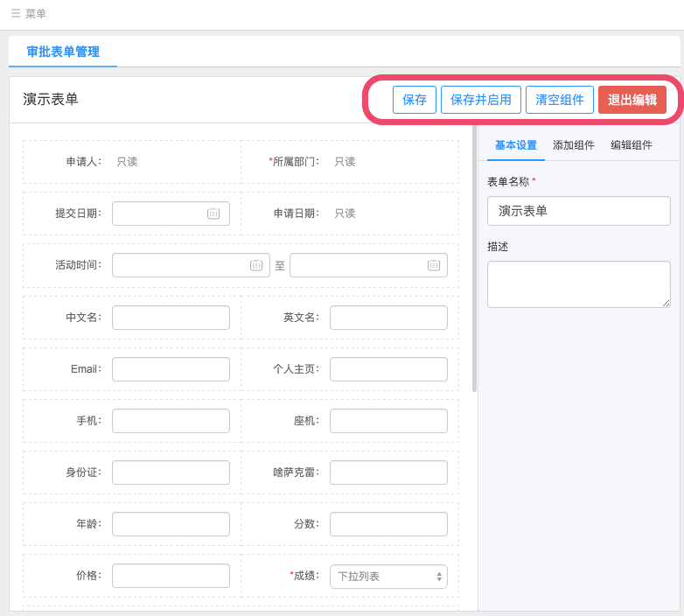The width and height of the screenshot is (684, 616).
Task: Click the hamburger 菜单 icon
Action: point(16,14)
